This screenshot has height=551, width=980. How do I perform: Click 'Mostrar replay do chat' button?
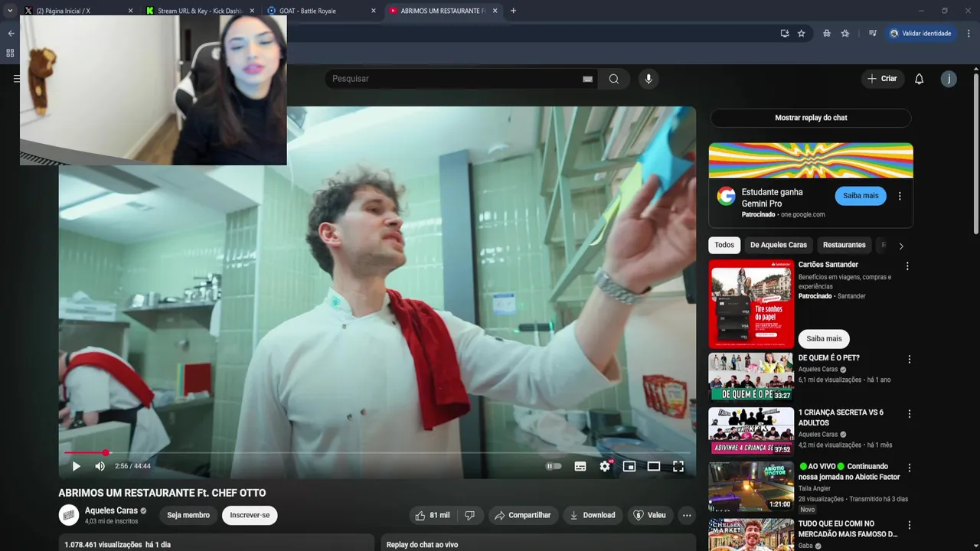(x=811, y=118)
